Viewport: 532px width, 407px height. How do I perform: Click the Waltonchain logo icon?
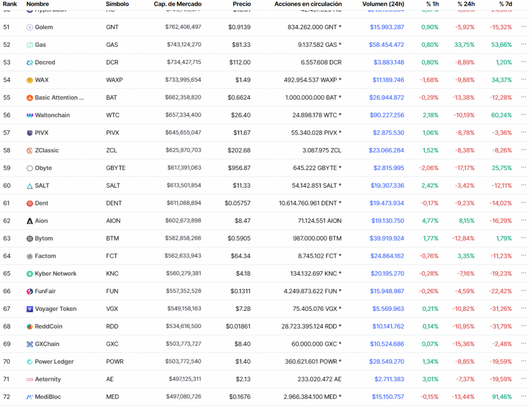coord(30,116)
